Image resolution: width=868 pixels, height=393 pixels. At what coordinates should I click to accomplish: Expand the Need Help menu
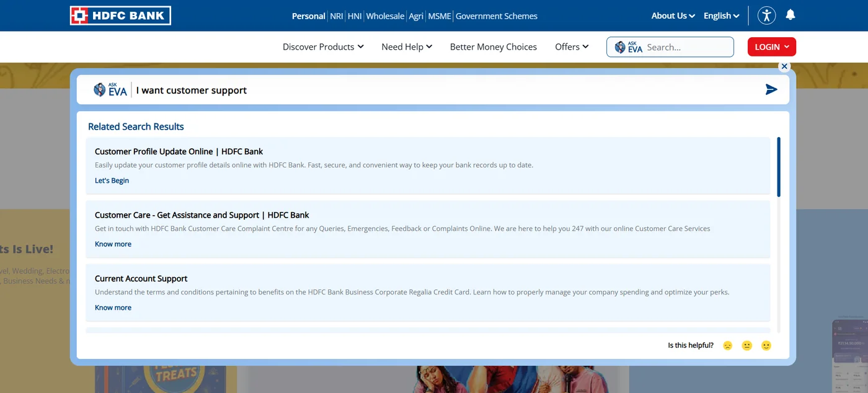[407, 47]
